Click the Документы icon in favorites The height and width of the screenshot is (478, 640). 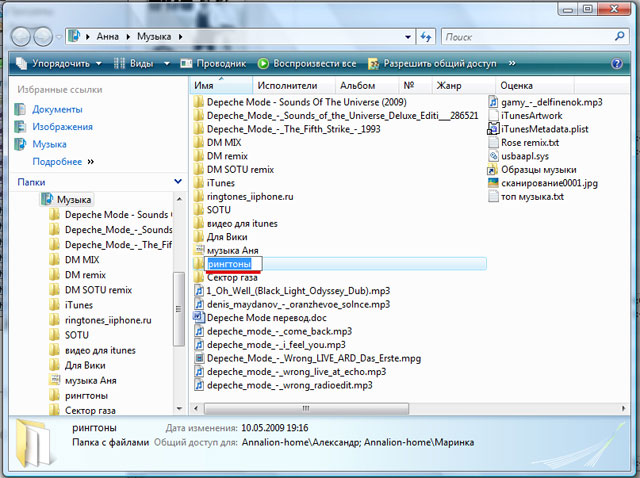tap(20, 109)
